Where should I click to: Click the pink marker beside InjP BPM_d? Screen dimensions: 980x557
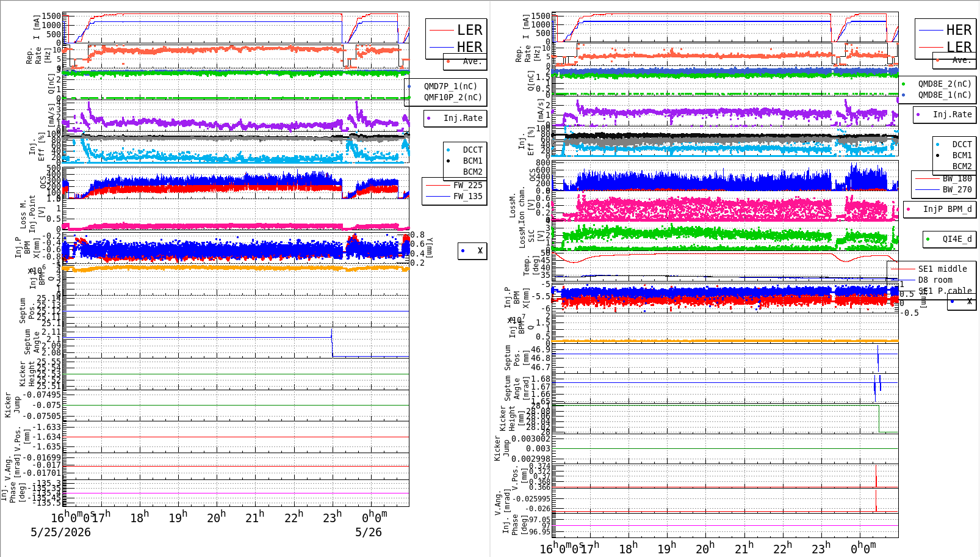pos(908,209)
